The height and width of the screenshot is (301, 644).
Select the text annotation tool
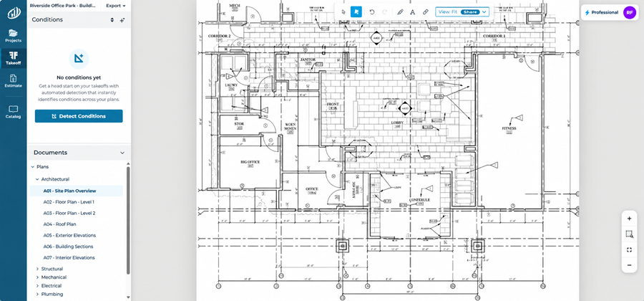coord(413,12)
